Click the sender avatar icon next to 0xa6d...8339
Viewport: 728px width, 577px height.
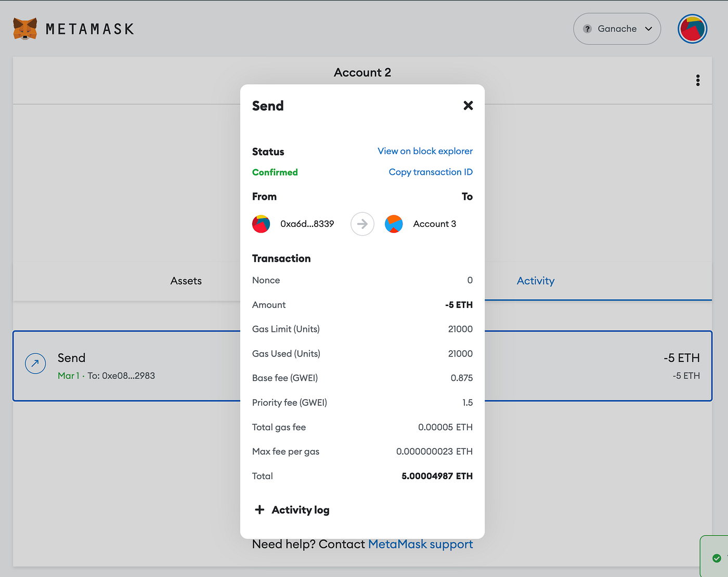(x=261, y=224)
